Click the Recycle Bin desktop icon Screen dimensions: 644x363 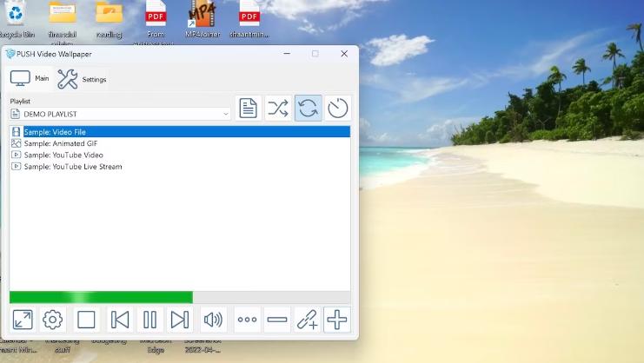click(17, 19)
